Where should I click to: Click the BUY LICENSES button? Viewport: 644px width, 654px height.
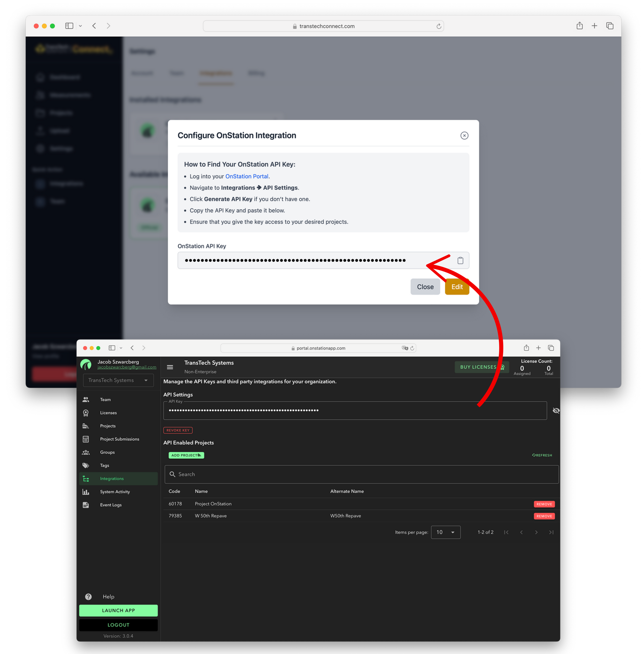coord(482,367)
